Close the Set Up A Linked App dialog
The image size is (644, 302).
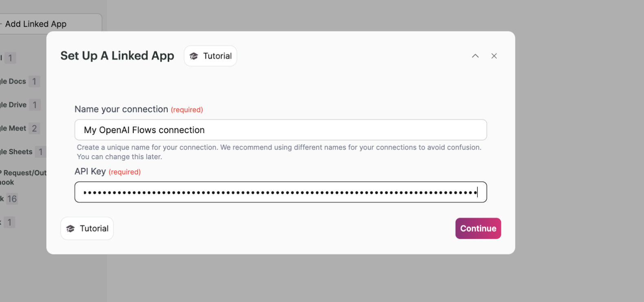tap(494, 56)
